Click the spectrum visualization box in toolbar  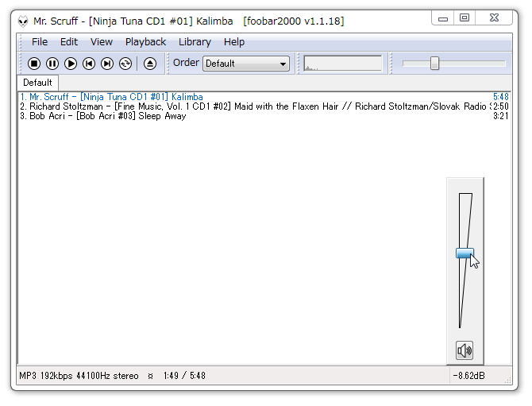coord(343,64)
